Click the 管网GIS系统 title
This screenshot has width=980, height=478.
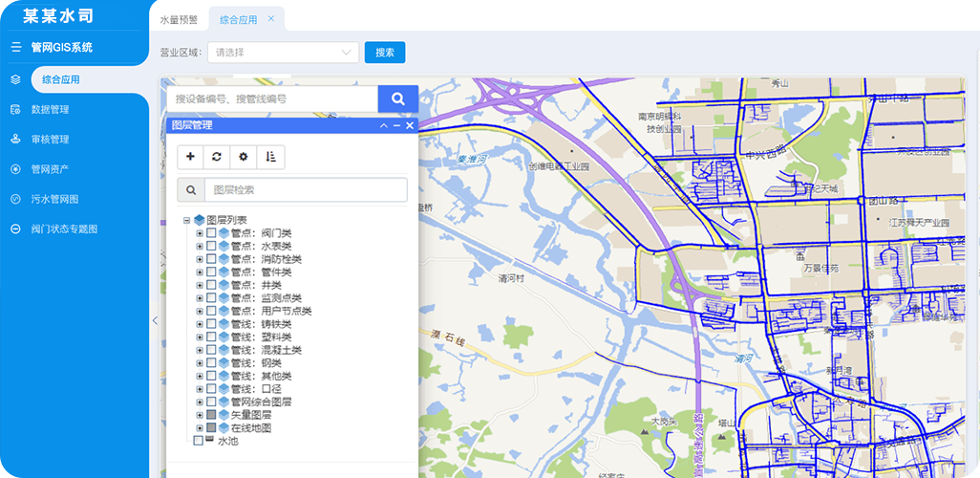coord(62,47)
